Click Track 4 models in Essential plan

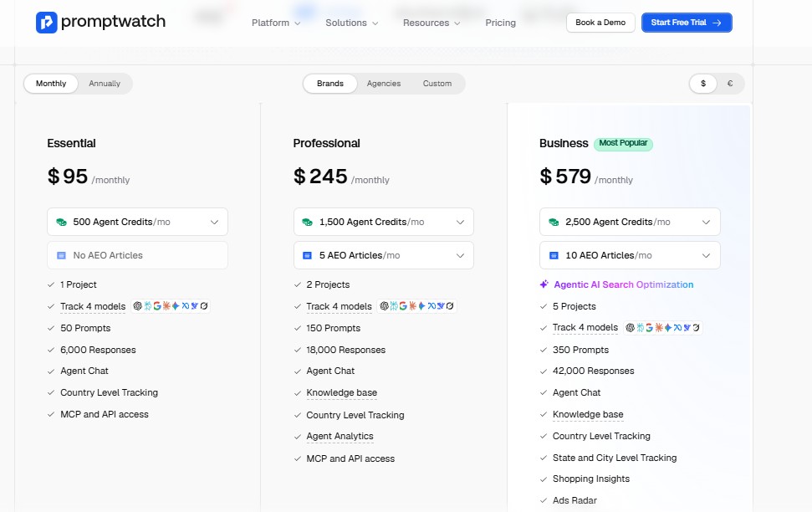coord(93,306)
